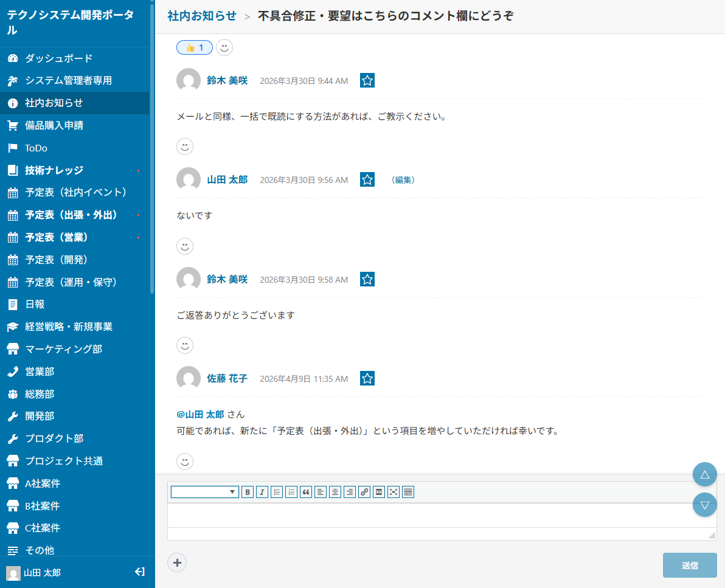725x588 pixels.
Task: Click the logout icon beside 山田 太郎
Action: pos(139,572)
